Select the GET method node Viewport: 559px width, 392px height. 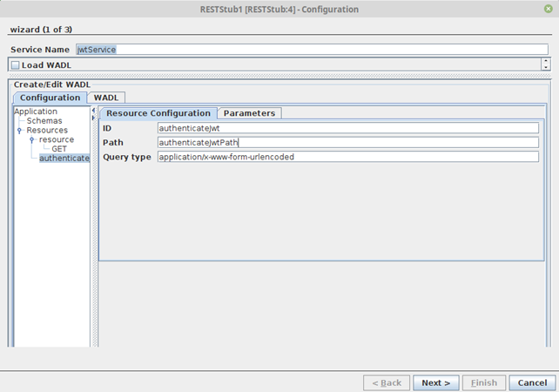click(x=59, y=149)
